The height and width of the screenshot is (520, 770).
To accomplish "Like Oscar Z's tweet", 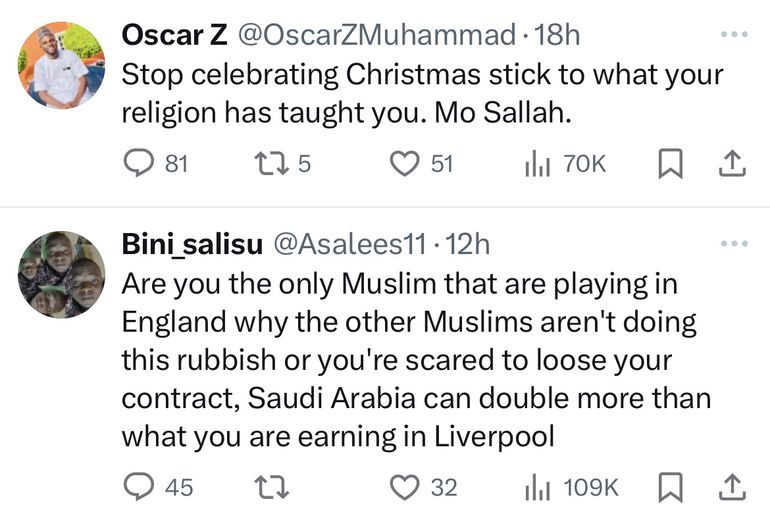I will (403, 163).
